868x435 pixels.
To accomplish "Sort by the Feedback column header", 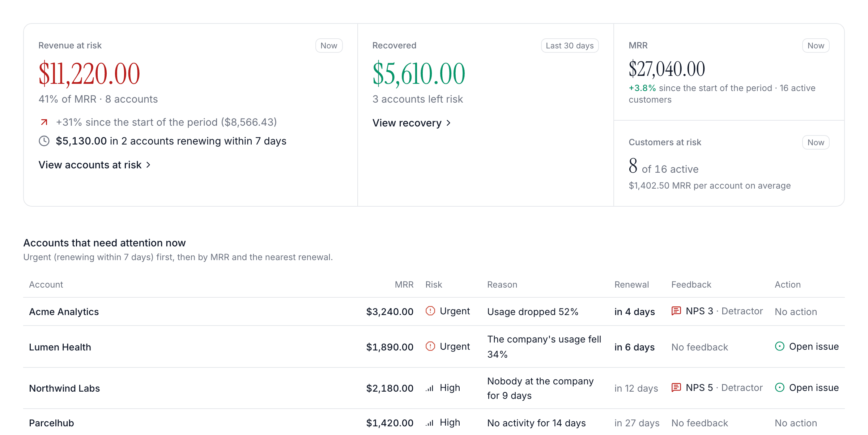I will click(x=691, y=285).
